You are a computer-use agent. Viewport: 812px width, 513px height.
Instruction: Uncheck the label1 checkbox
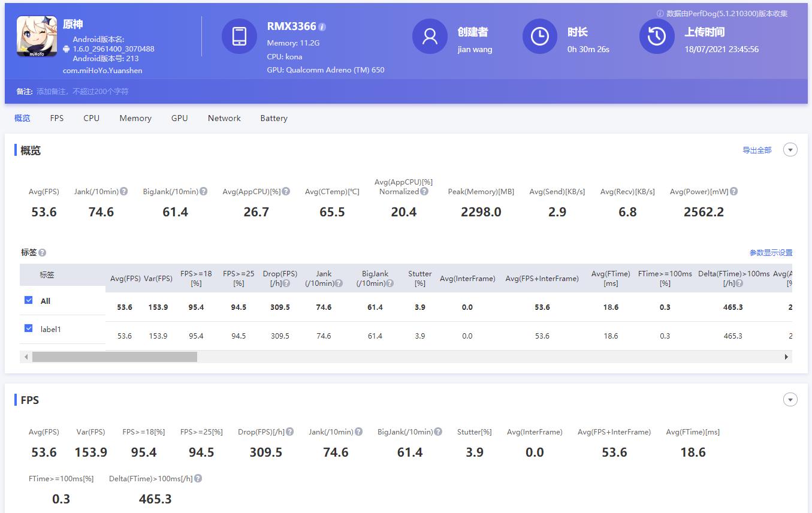(28, 328)
